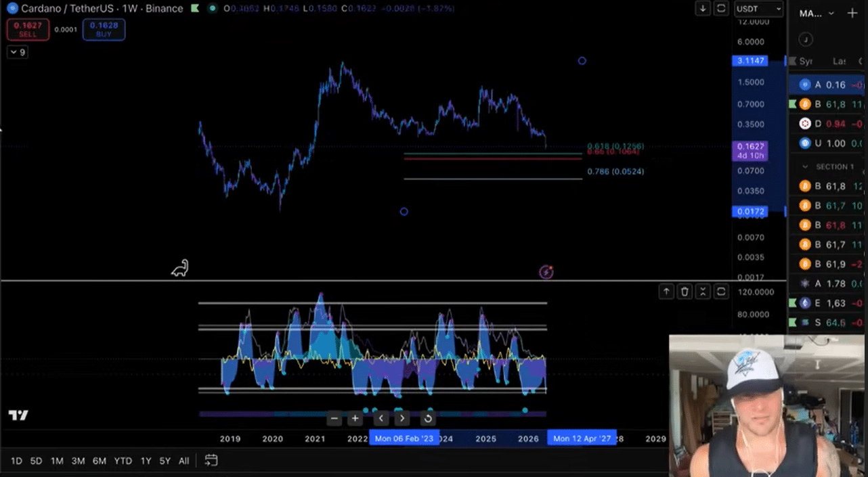Maximize the indicator pane with the frame icon
Viewport: 868px width, 477px height.
click(721, 292)
